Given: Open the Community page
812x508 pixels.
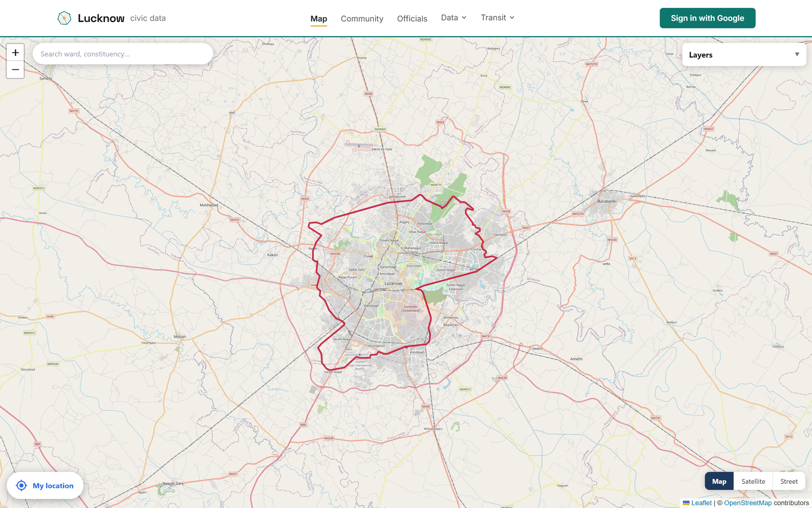Looking at the screenshot, I should tap(362, 19).
